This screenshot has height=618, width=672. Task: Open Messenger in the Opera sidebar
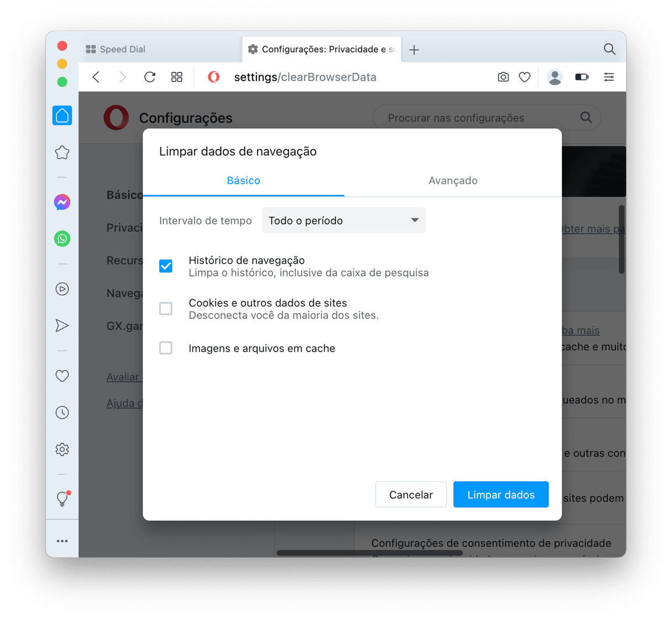(x=62, y=202)
